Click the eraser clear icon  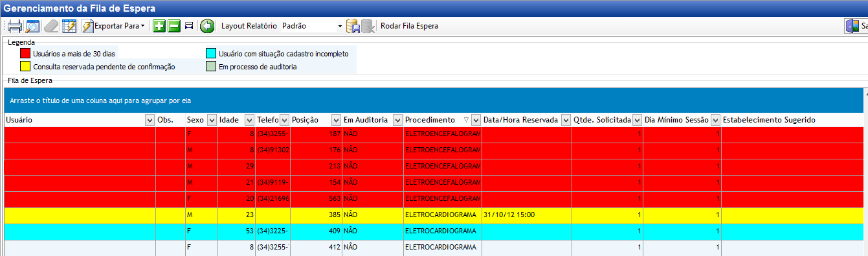pyautogui.click(x=51, y=26)
